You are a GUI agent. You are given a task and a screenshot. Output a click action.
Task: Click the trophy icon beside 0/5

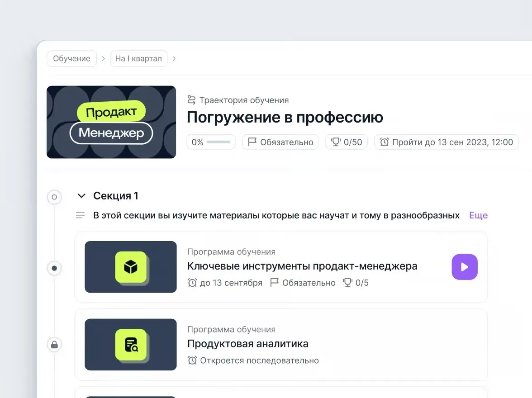(347, 283)
